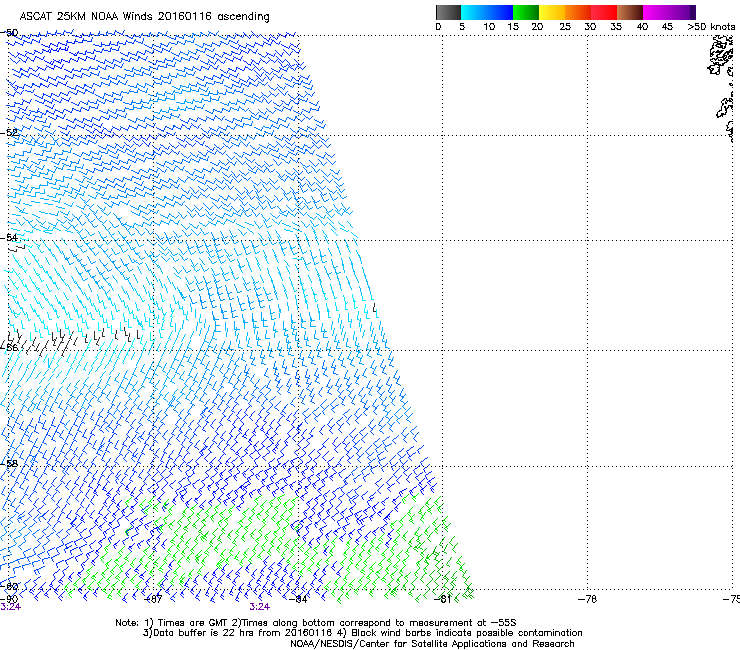Click the -81 longitude axis label
This screenshot has height=650, width=740.
(x=443, y=599)
